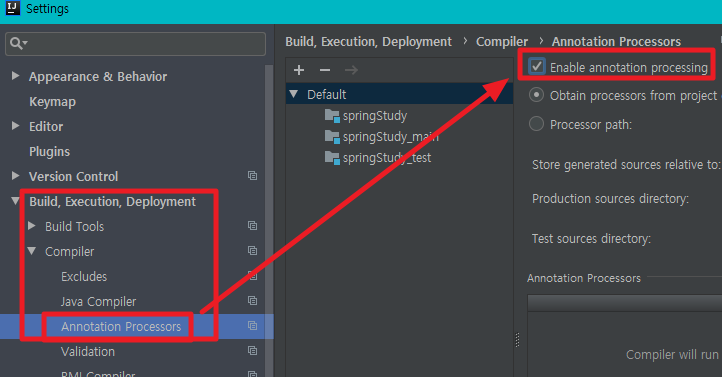Collapse the Compiler tree arrow

pos(31,251)
